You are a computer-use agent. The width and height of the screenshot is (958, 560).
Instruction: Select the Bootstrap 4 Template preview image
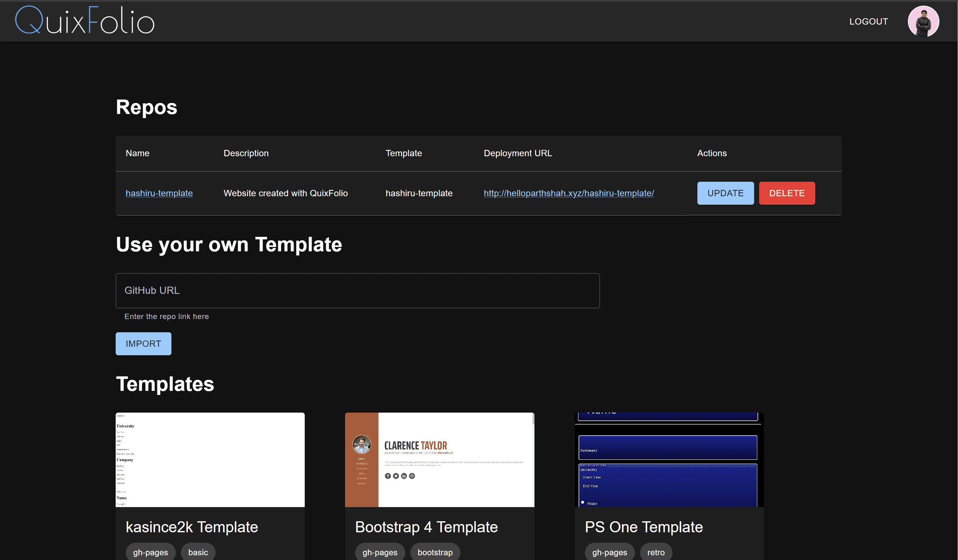coord(440,460)
